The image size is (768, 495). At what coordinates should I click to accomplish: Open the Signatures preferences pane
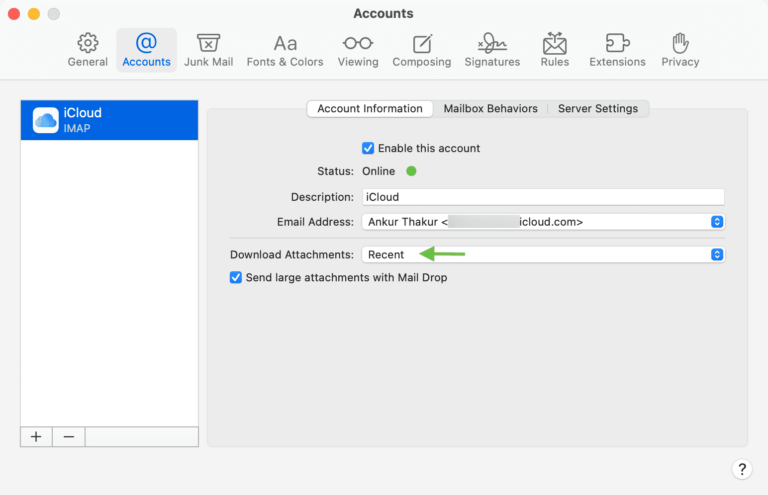492,50
